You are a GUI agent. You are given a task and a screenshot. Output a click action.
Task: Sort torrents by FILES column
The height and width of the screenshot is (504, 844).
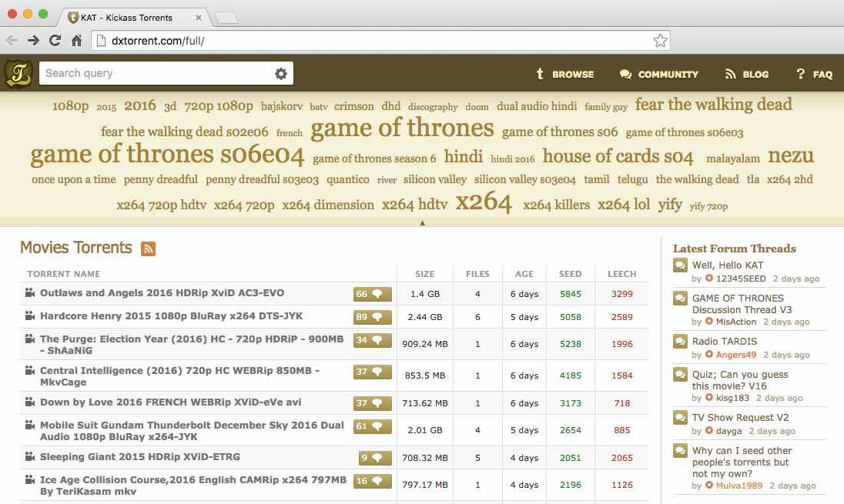pyautogui.click(x=477, y=274)
